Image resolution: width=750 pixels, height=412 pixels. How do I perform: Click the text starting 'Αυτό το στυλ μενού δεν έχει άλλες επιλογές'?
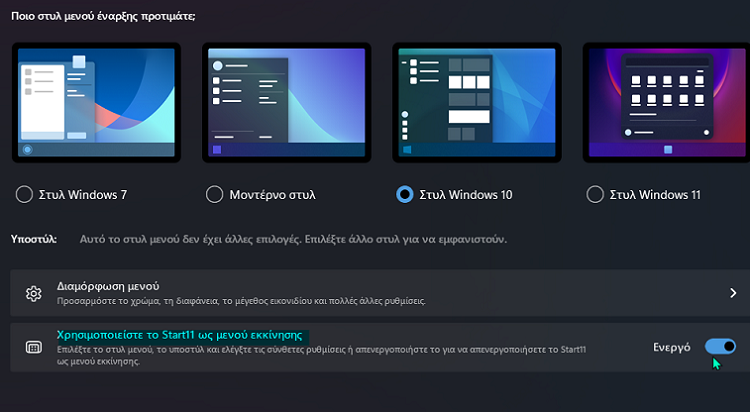point(293,239)
